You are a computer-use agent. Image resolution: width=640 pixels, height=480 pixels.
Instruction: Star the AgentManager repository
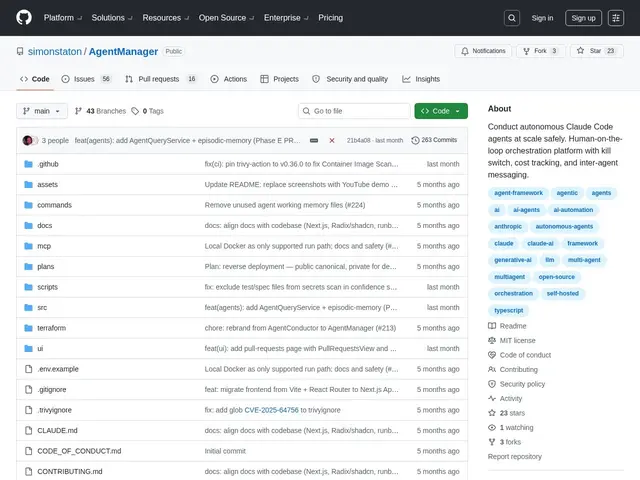(596, 51)
